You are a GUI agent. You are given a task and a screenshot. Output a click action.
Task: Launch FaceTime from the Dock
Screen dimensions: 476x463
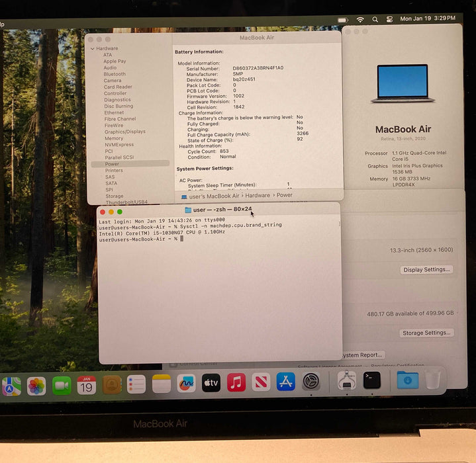(62, 386)
